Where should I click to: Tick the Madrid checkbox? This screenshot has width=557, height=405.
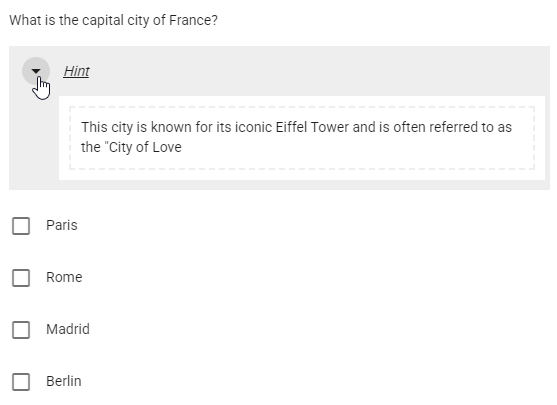point(21,330)
